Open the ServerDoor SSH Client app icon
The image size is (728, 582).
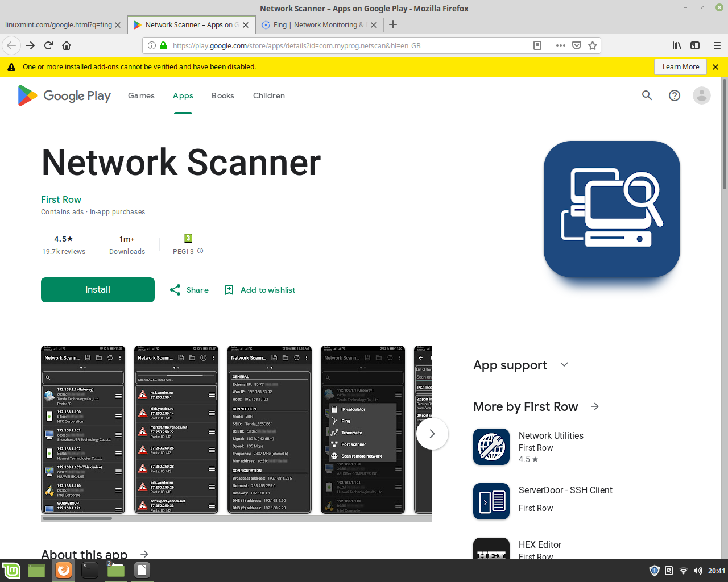[491, 501]
